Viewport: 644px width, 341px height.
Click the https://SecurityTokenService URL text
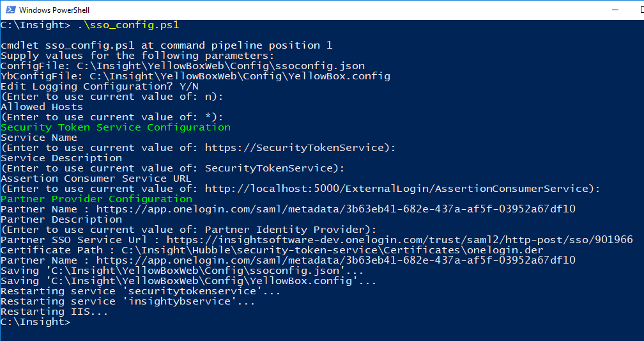click(297, 148)
